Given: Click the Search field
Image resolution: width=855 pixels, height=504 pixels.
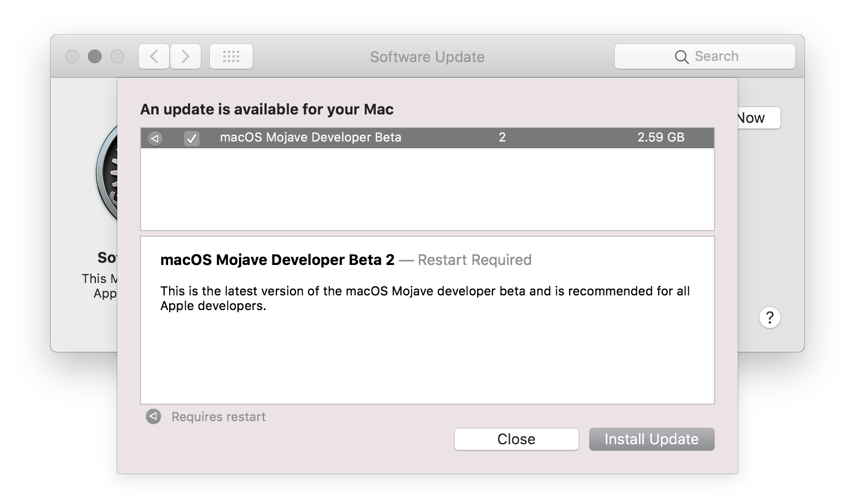Looking at the screenshot, I should [705, 56].
